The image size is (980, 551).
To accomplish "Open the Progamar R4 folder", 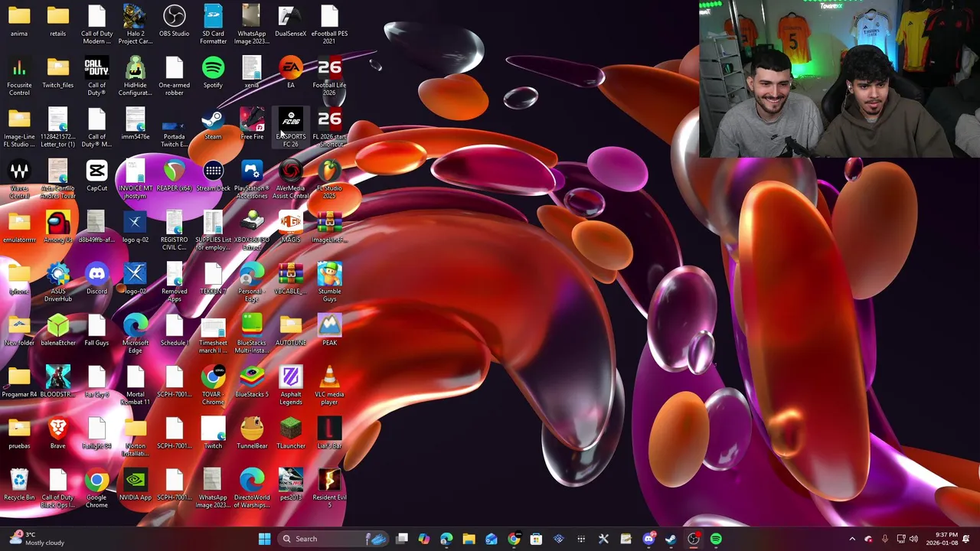I will (19, 383).
